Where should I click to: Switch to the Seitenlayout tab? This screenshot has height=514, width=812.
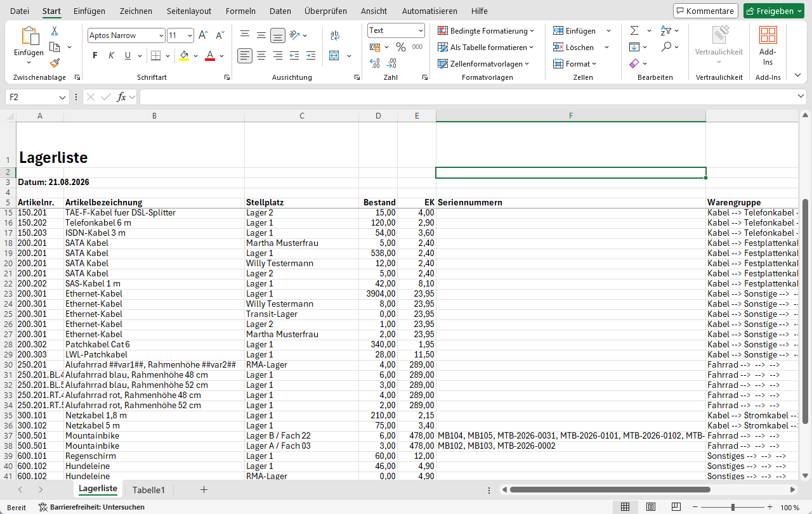click(189, 11)
